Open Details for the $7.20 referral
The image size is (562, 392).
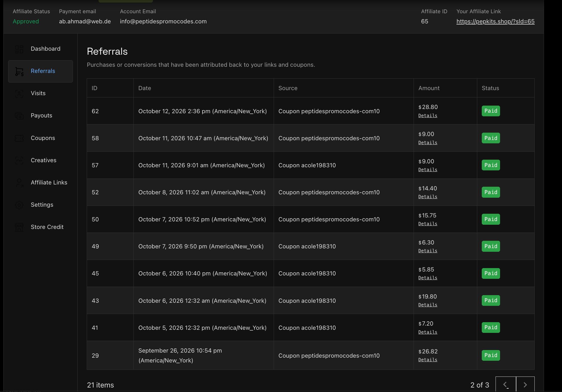pyautogui.click(x=428, y=332)
